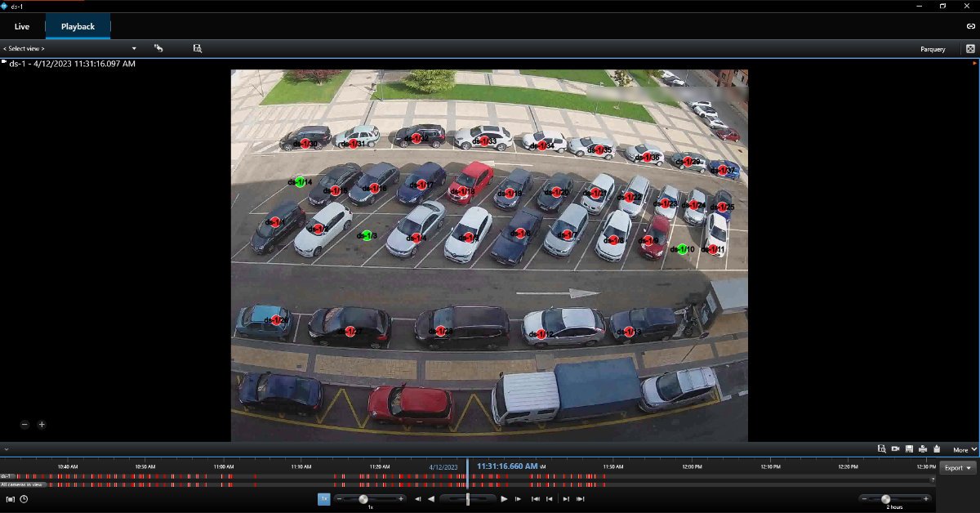This screenshot has width=980, height=513.
Task: Click green parking spot marker ds-1/10
Action: click(x=683, y=249)
